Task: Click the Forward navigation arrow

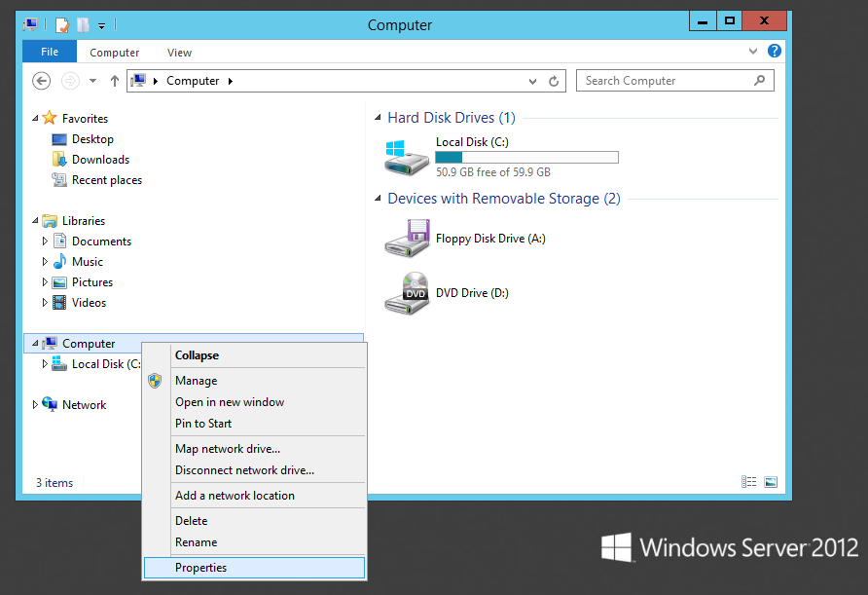Action: click(70, 81)
